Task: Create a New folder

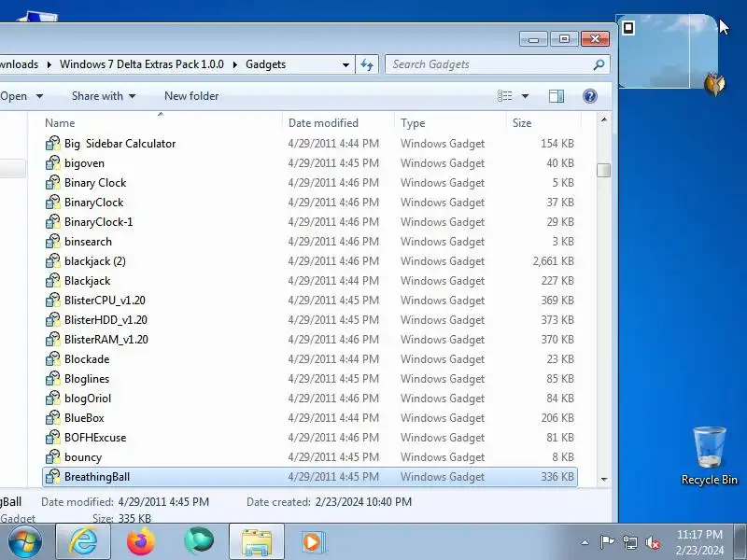Action: tap(191, 96)
